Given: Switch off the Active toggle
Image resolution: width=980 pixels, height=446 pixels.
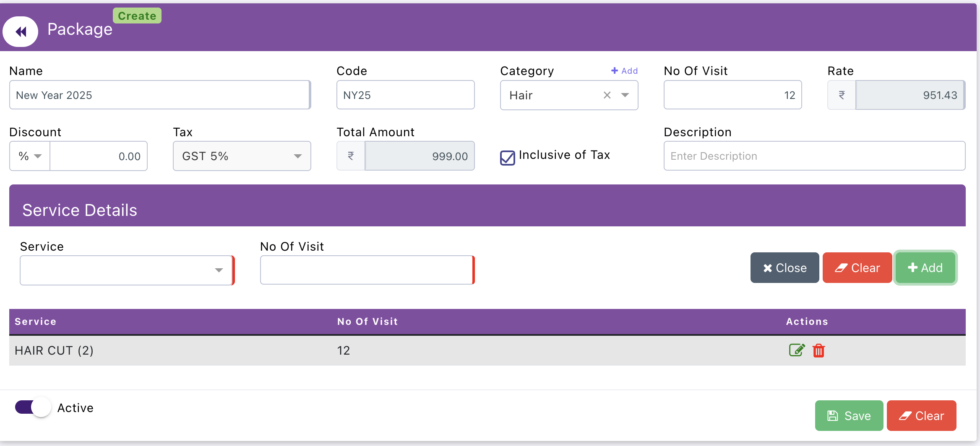Looking at the screenshot, I should point(33,407).
